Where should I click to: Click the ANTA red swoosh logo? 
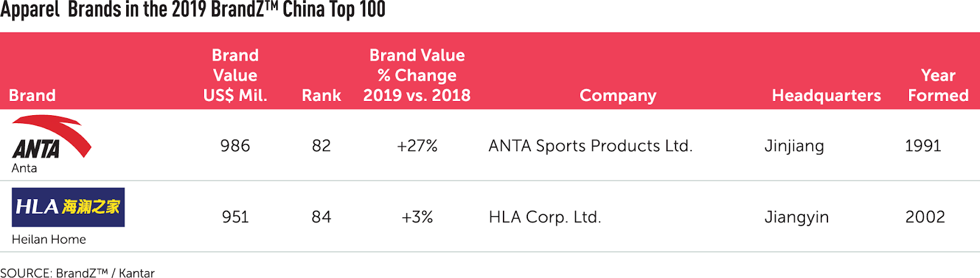(x=51, y=137)
